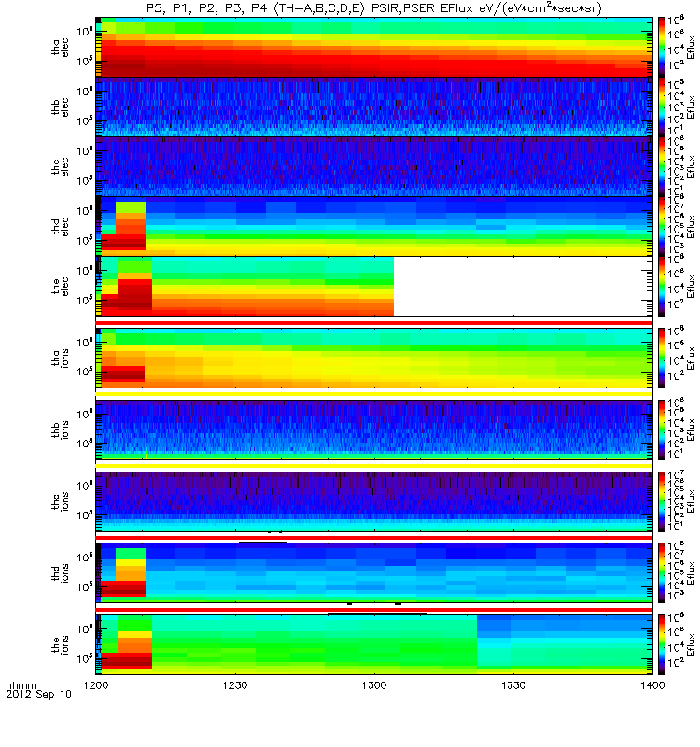The image size is (700, 747).
Task: Click the Eflux label beside thb elec colorbar
Action: [691, 106]
